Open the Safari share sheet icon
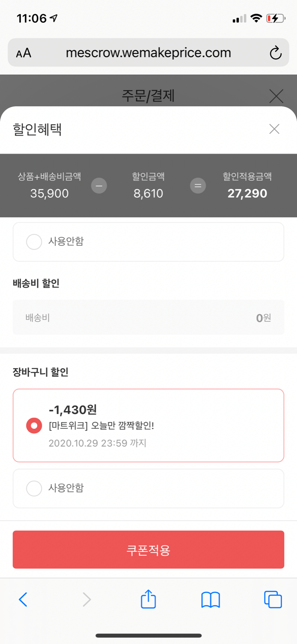Image resolution: width=297 pixels, height=644 pixels. point(148,599)
